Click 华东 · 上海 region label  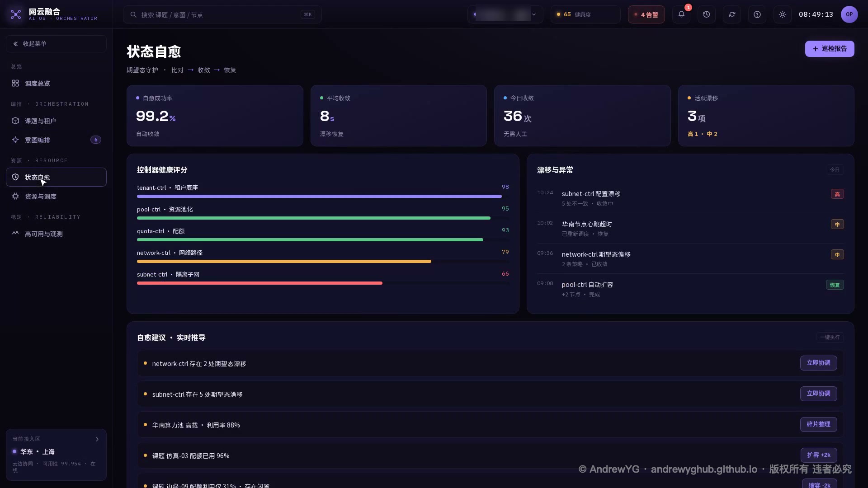click(x=38, y=451)
